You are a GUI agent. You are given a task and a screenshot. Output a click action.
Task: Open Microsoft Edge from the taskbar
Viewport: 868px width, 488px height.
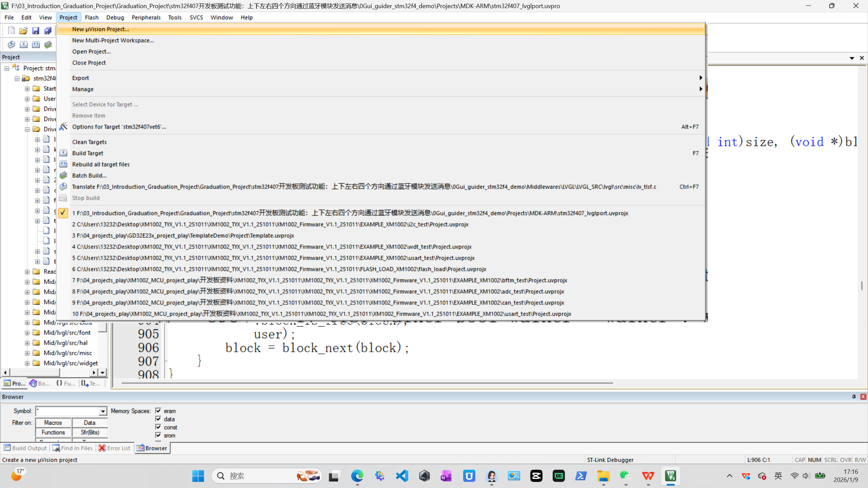tap(357, 476)
